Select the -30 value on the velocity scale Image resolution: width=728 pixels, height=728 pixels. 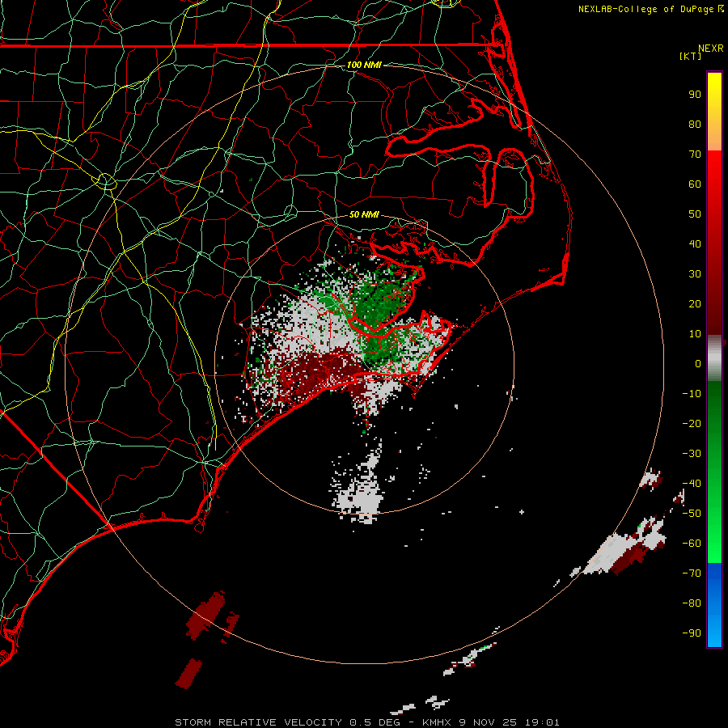692,454
